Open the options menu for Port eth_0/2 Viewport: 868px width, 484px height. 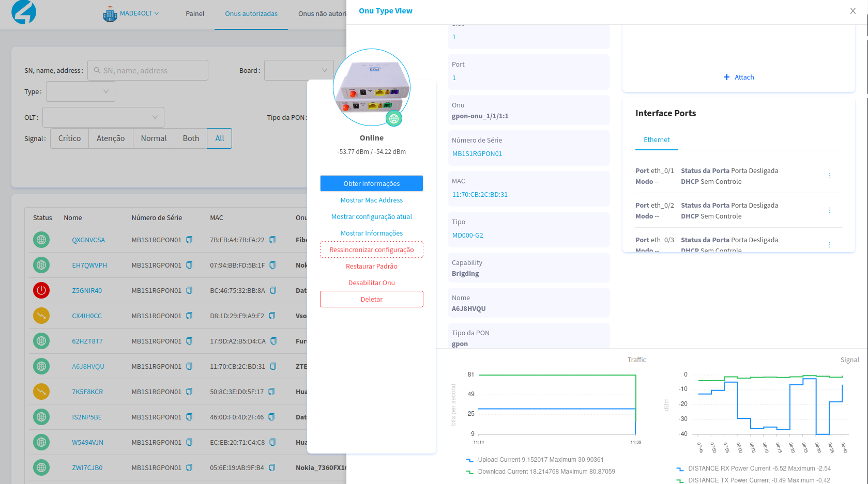[x=830, y=211]
